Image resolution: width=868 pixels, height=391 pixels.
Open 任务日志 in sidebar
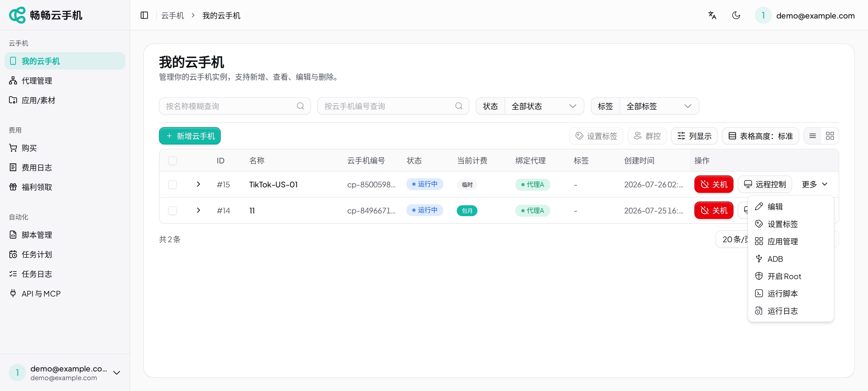[x=65, y=274]
